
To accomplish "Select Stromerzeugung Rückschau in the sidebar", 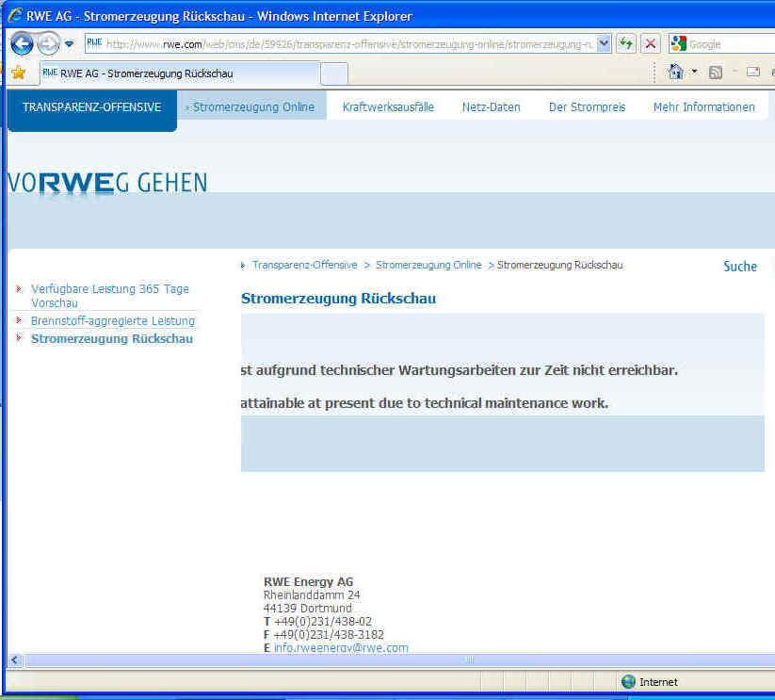I will tap(112, 338).
